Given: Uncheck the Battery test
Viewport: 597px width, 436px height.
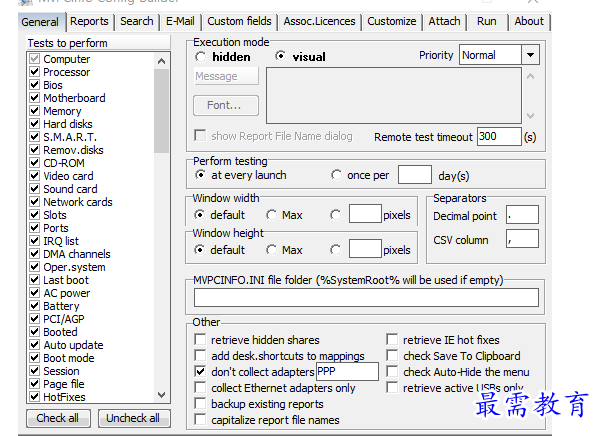Looking at the screenshot, I should click(x=35, y=305).
